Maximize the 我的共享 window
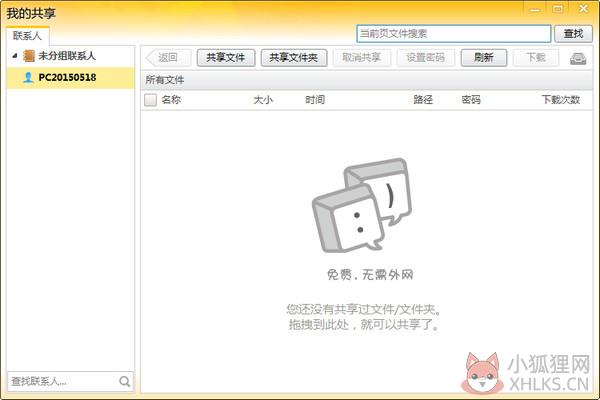Screen dimensions: 600x400 pyautogui.click(x=558, y=9)
